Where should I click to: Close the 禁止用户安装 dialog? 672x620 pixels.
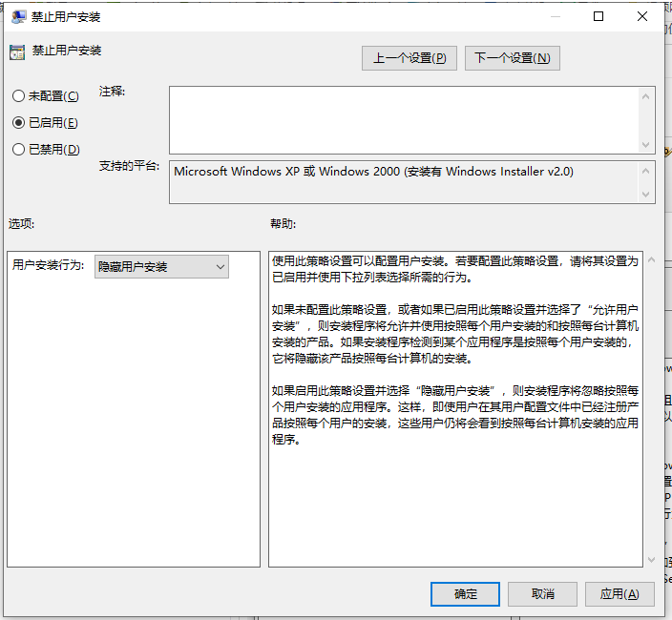[x=642, y=16]
